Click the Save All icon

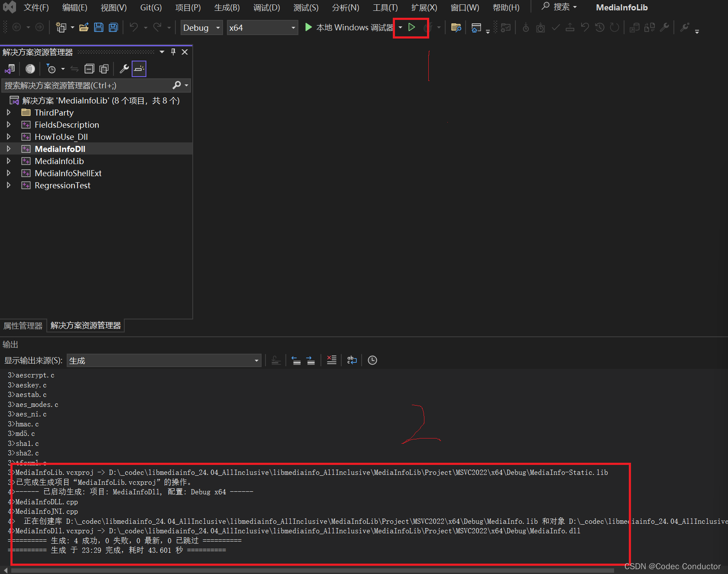tap(113, 28)
